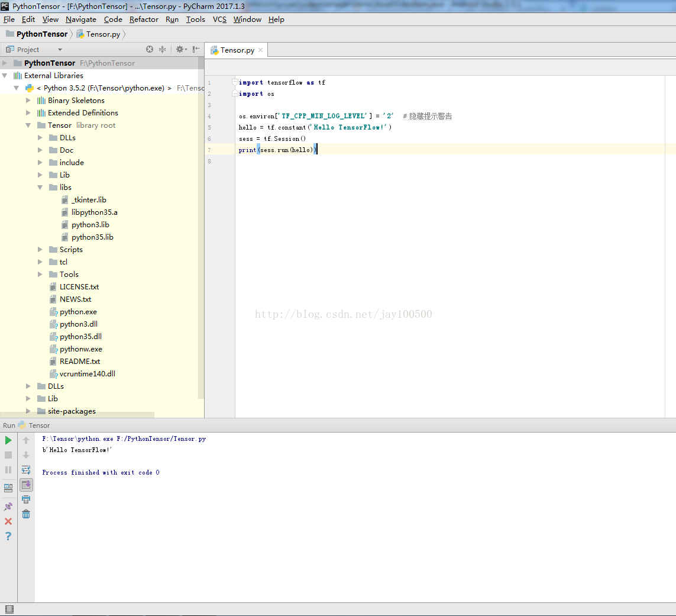The image size is (676, 616).
Task: Open the View menu
Action: (50, 20)
